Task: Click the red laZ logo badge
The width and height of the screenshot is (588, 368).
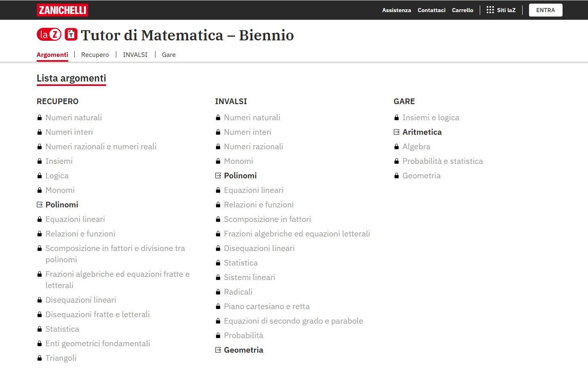Action: [49, 35]
